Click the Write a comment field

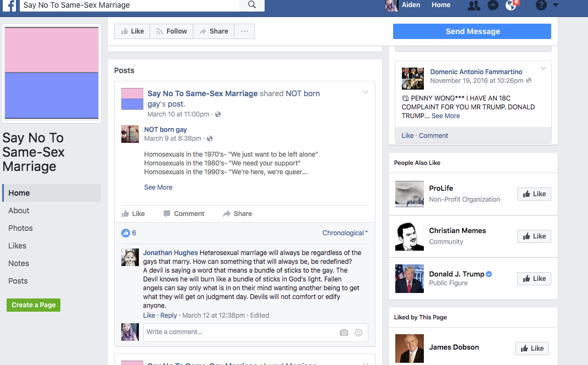(240, 333)
